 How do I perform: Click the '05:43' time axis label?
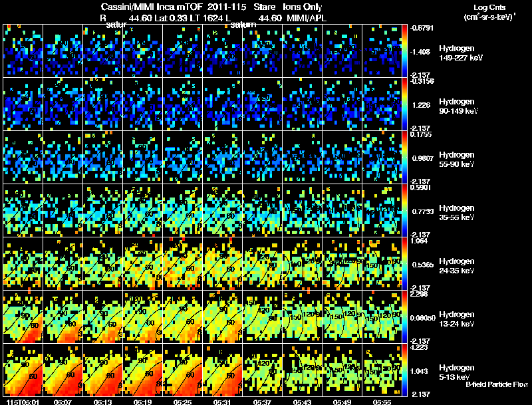point(302,402)
